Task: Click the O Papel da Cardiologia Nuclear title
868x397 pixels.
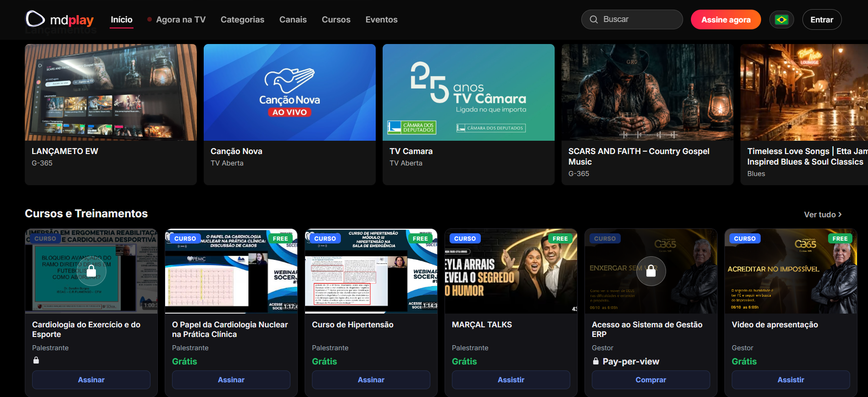Action: click(x=230, y=329)
